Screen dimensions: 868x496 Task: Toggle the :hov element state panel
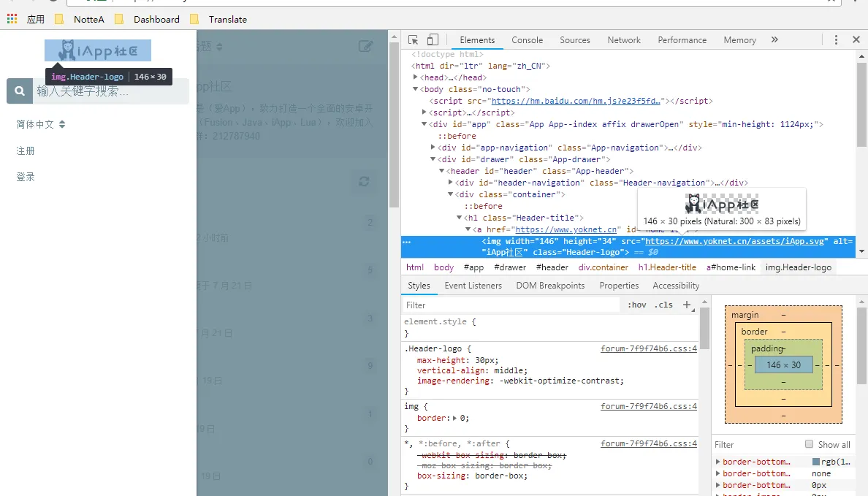tap(636, 305)
